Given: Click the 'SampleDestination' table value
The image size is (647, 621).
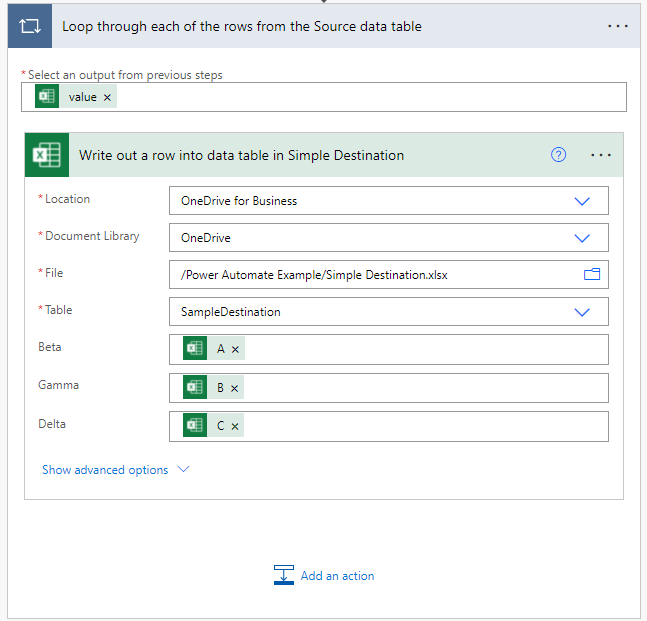Looking at the screenshot, I should 231,312.
